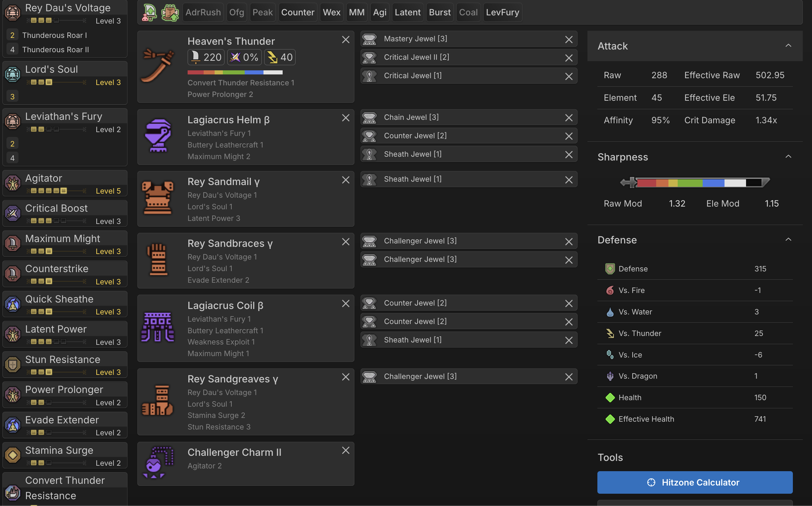Toggle the Counter buff
This screenshot has width=812, height=506.
[298, 13]
